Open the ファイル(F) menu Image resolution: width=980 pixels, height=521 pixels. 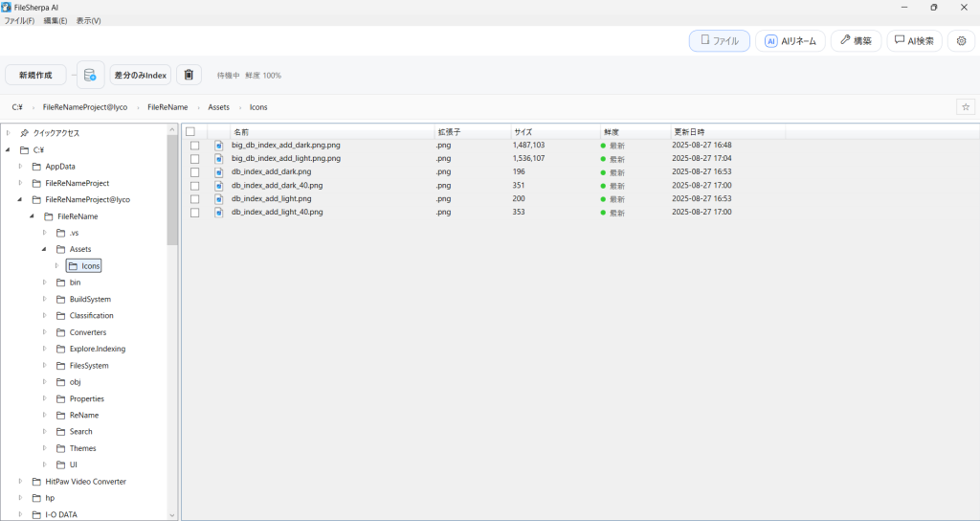19,20
